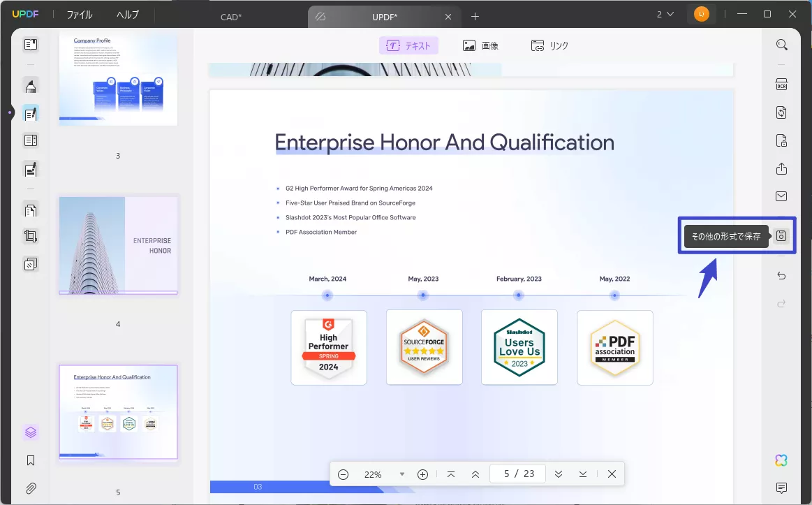The height and width of the screenshot is (505, 812).
Task: Zoom in with the plus button
Action: (x=422, y=474)
